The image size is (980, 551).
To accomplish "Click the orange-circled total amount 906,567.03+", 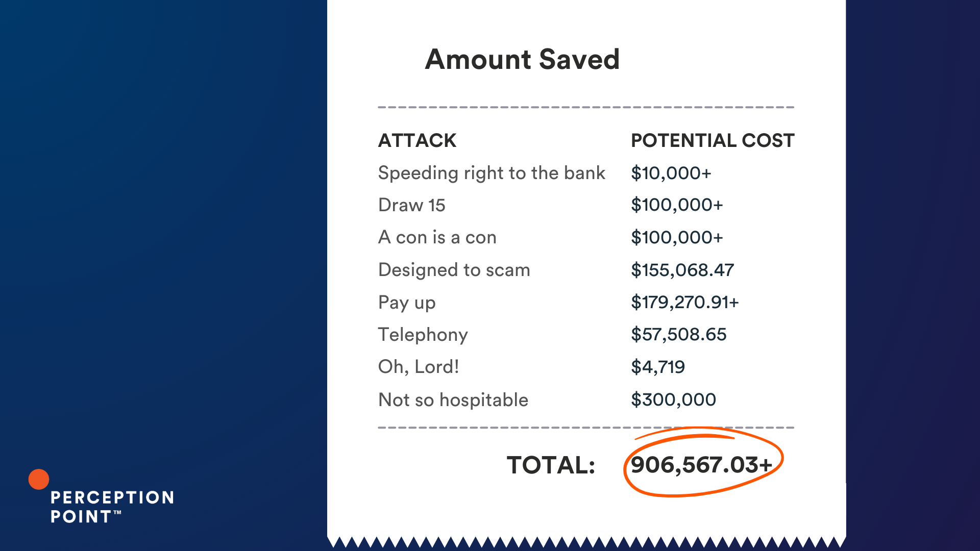I will point(701,465).
